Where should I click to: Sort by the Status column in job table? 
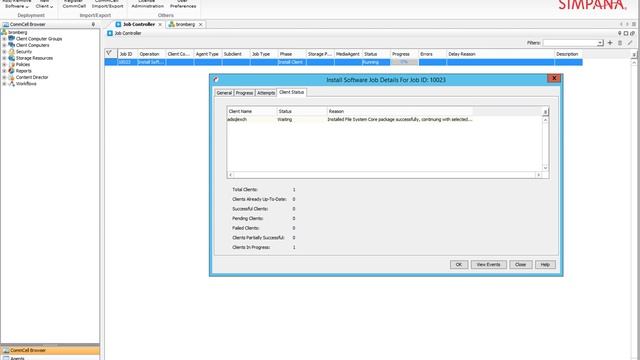(x=376, y=54)
